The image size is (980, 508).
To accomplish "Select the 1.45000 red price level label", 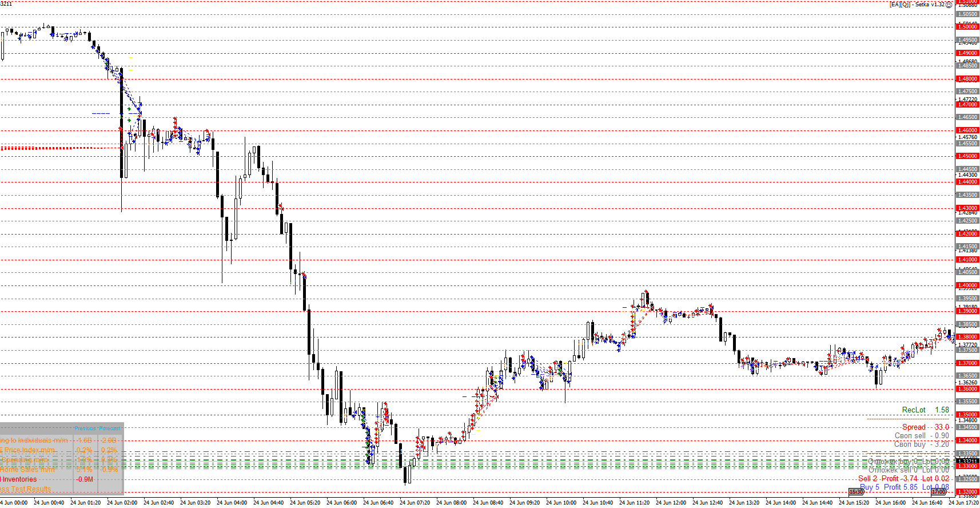I will tap(967, 156).
